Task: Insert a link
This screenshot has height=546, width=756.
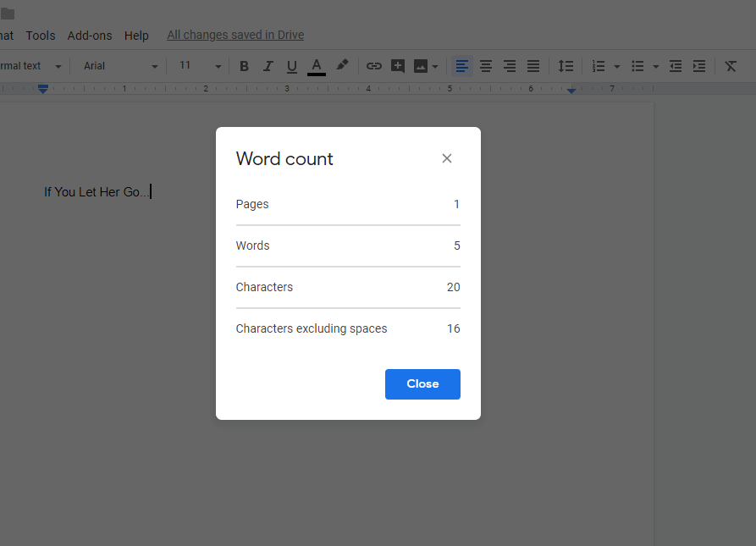Action: coord(373,66)
